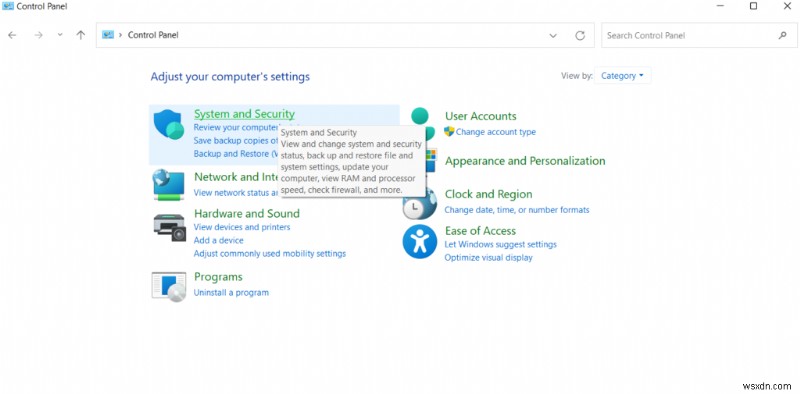Click Change date, time, or number formats
Screen dimensions: 800x394
517,210
